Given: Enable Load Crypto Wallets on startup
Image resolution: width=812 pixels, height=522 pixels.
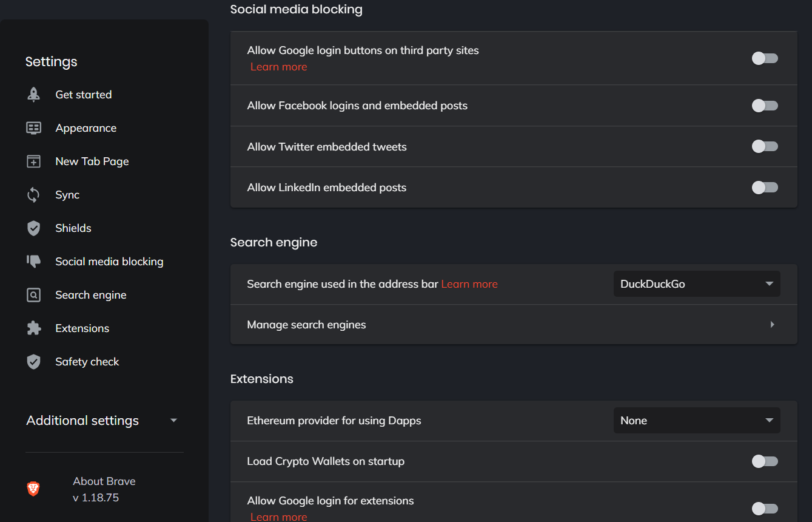Looking at the screenshot, I should coord(764,461).
